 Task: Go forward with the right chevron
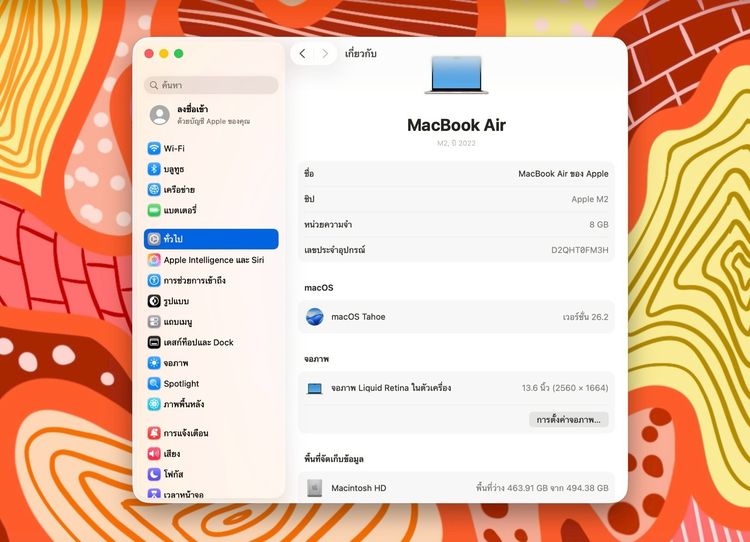coord(325,54)
